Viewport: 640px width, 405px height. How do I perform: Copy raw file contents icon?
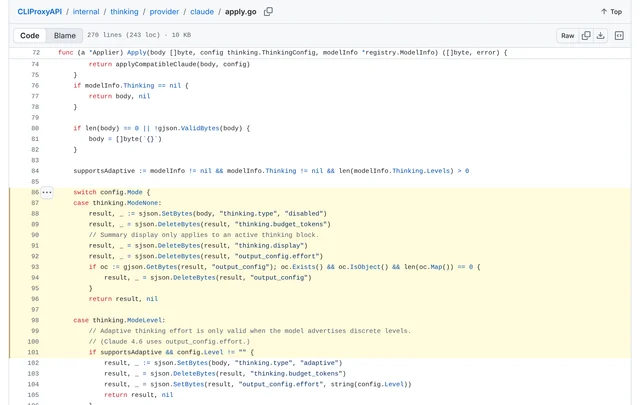coord(586,36)
